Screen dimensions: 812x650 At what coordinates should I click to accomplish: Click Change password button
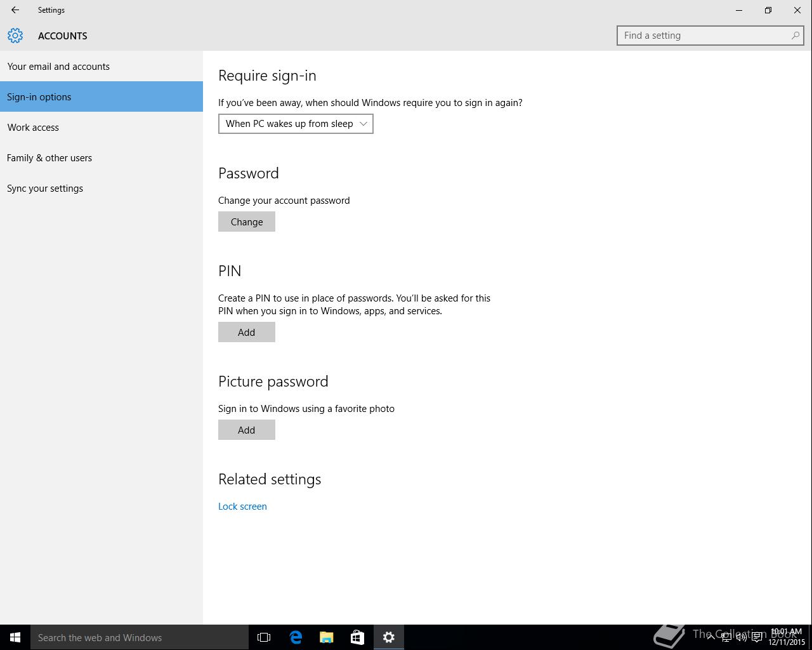tap(247, 222)
